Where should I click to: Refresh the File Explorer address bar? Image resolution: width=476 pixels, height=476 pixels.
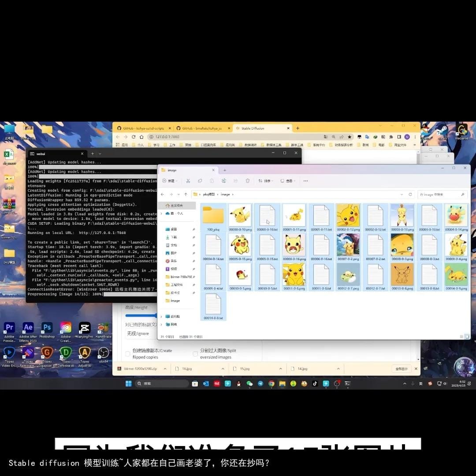410,194
